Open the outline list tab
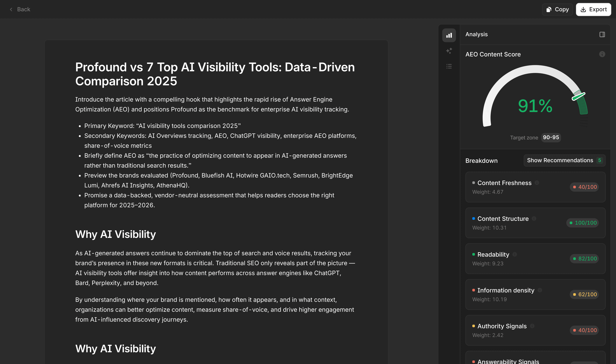Image resolution: width=616 pixels, height=364 pixels. (x=449, y=66)
